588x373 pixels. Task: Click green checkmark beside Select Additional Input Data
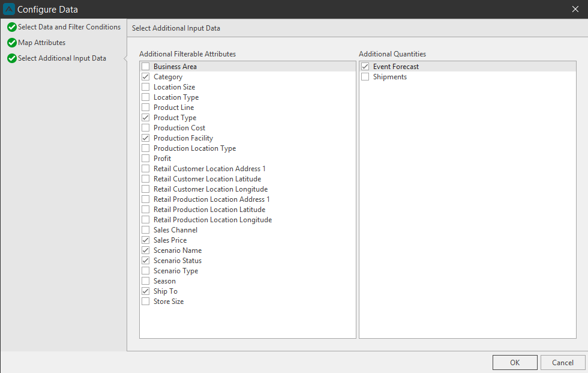(x=12, y=58)
